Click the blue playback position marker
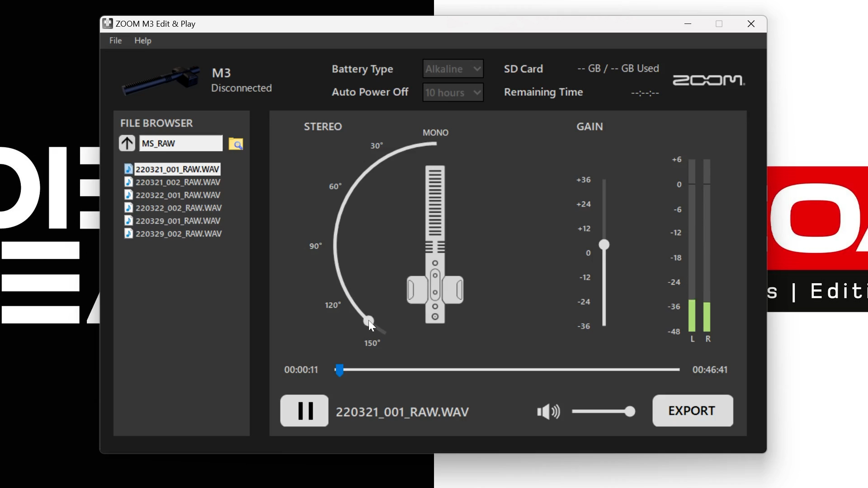Image resolution: width=868 pixels, height=488 pixels. 340,370
